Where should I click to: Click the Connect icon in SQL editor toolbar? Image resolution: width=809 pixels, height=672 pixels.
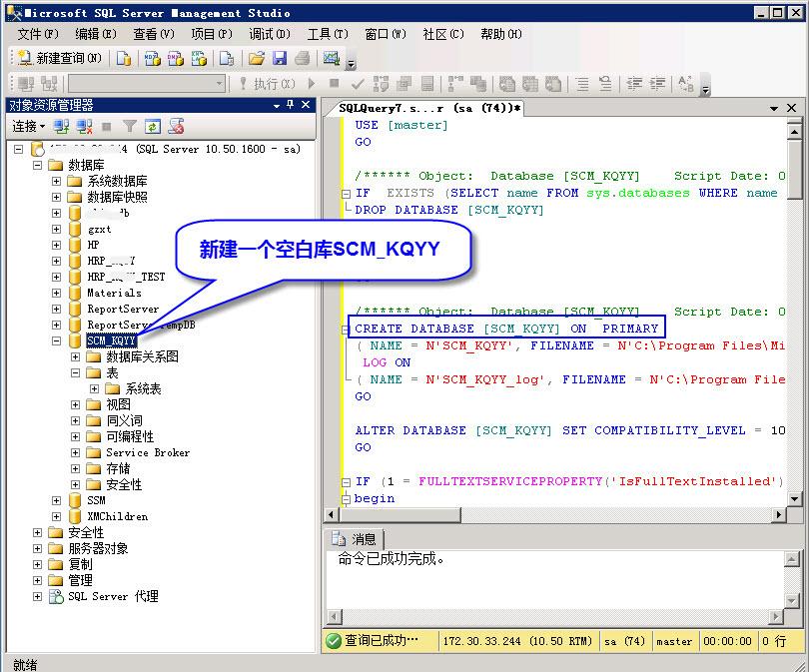coord(26,83)
